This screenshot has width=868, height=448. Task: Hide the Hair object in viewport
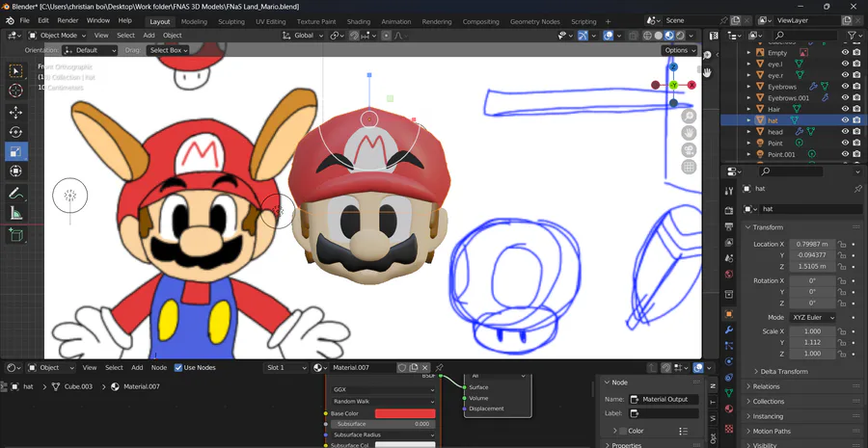pos(845,109)
